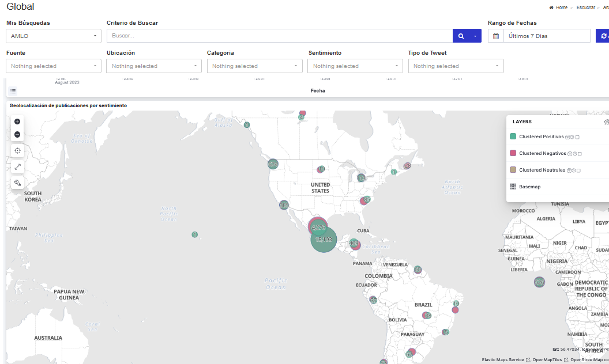Focus the Buscar search field
The height and width of the screenshot is (364, 609).
(280, 36)
